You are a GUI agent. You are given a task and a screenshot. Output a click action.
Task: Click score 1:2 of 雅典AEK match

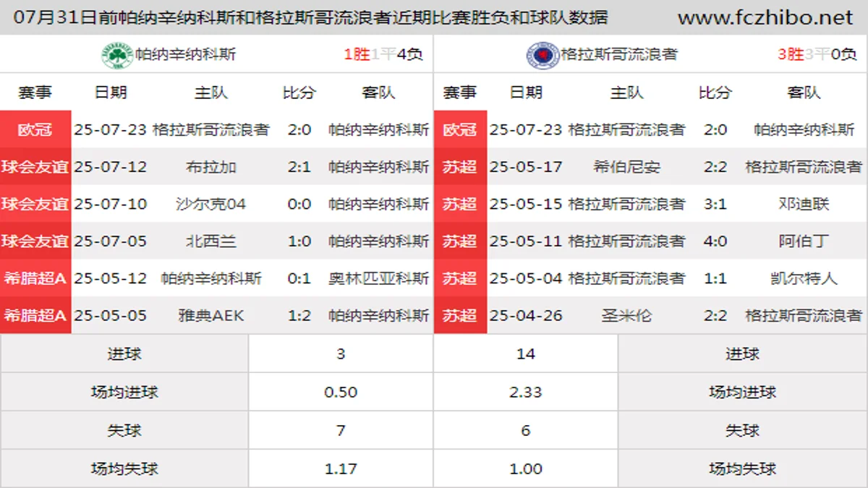point(299,315)
